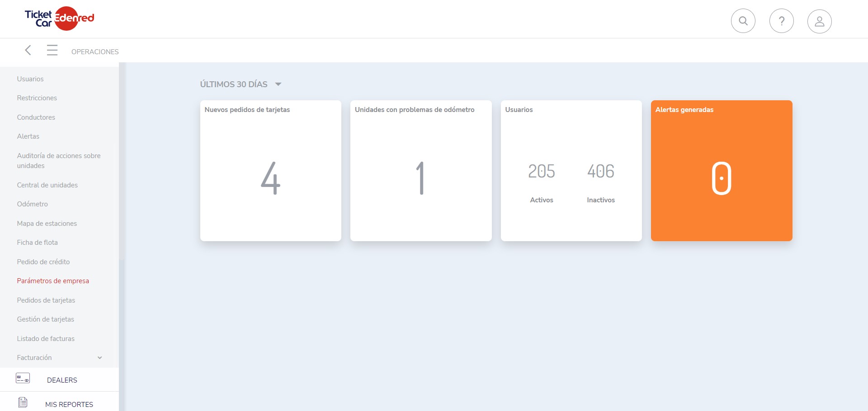This screenshot has width=868, height=411.
Task: Open the Alertas generadas orange card
Action: [722, 171]
